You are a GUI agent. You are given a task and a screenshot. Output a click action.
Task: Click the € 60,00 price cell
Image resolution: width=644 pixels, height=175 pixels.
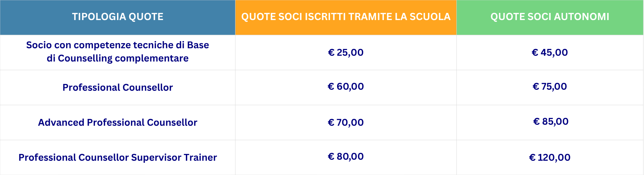[x=346, y=86]
